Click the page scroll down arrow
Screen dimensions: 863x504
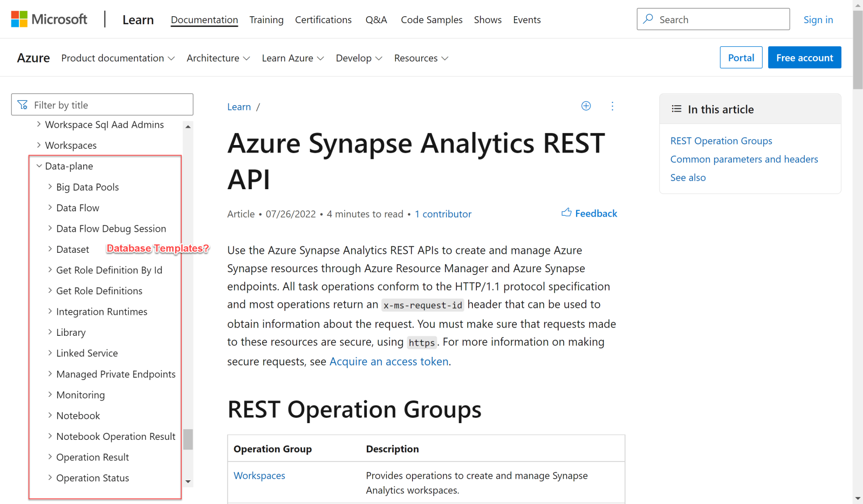coord(858,499)
